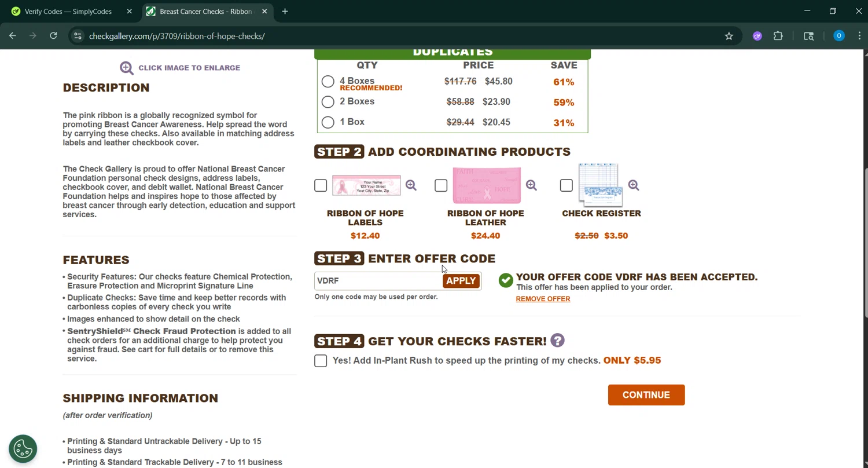Click the $45.80 price for 4 boxes

(x=499, y=81)
